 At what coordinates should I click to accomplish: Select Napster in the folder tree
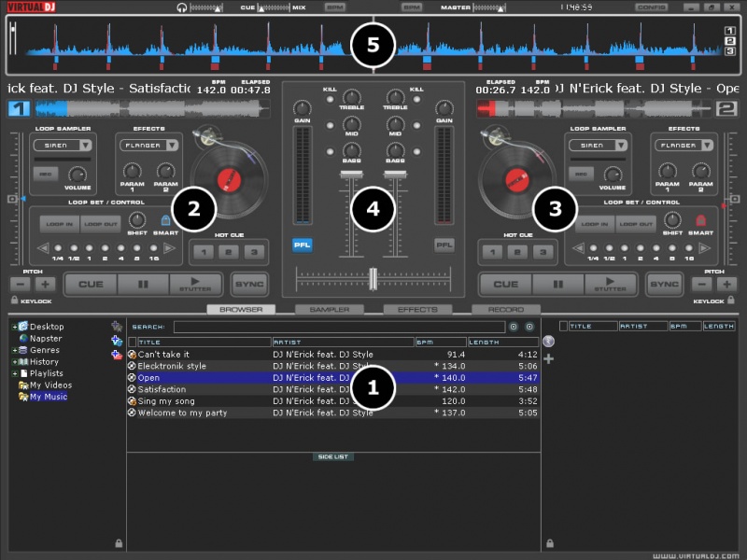click(x=46, y=339)
